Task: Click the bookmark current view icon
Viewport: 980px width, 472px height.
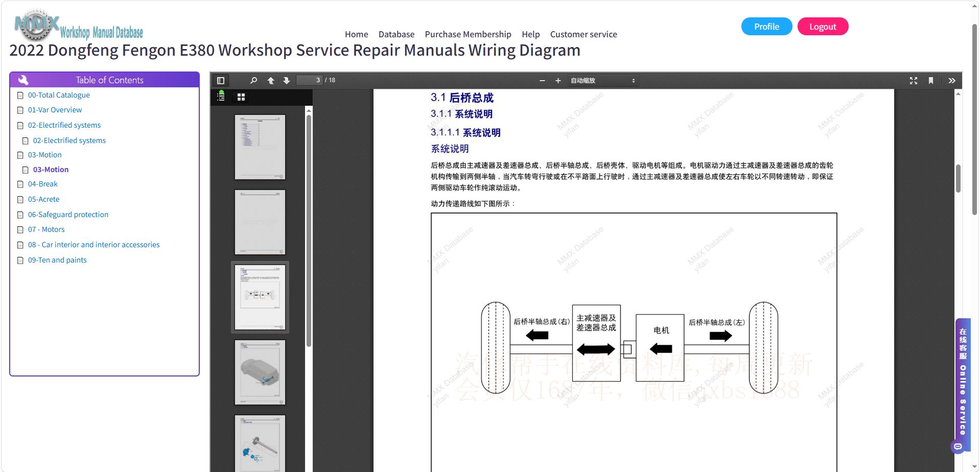Action: click(x=931, y=81)
